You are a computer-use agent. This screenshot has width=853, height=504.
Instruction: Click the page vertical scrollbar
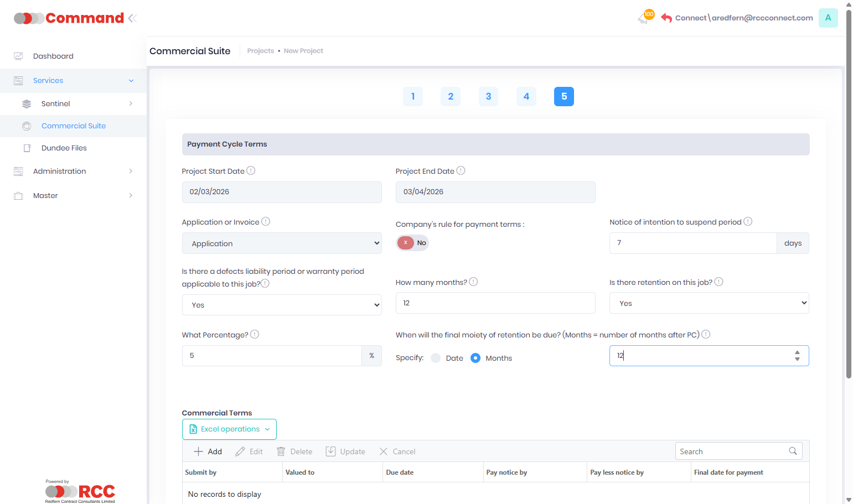[849, 194]
